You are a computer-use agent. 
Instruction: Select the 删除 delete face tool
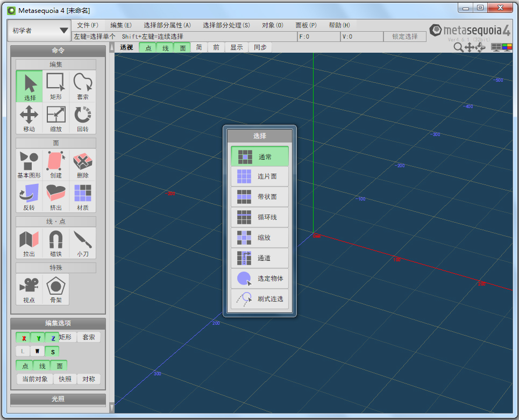83,165
